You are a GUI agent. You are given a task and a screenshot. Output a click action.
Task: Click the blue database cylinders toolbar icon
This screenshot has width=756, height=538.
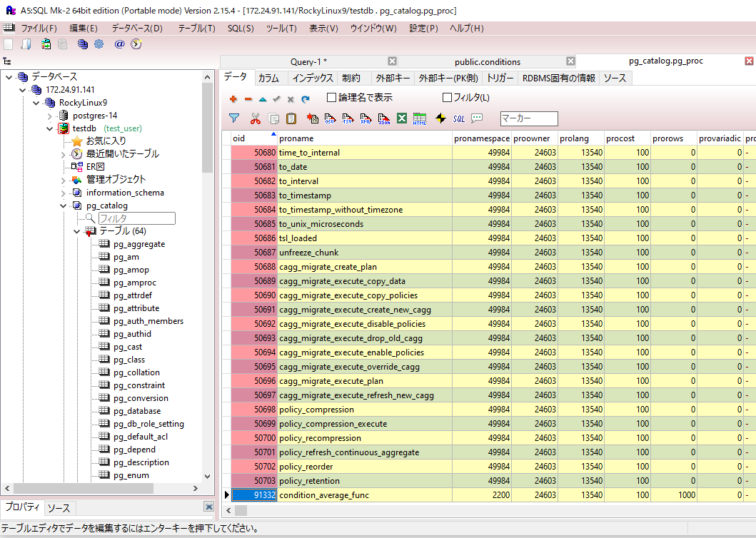click(83, 44)
